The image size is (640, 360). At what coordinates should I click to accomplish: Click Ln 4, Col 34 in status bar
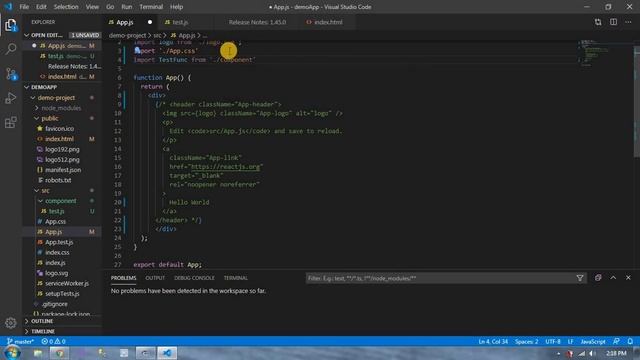[x=493, y=341]
